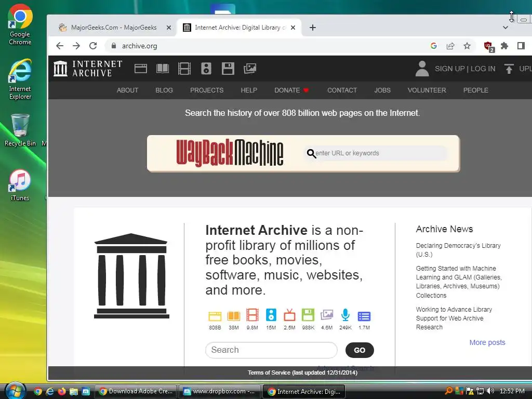Open the HELP menu item
Image resolution: width=532 pixels, height=399 pixels.
[x=249, y=90]
